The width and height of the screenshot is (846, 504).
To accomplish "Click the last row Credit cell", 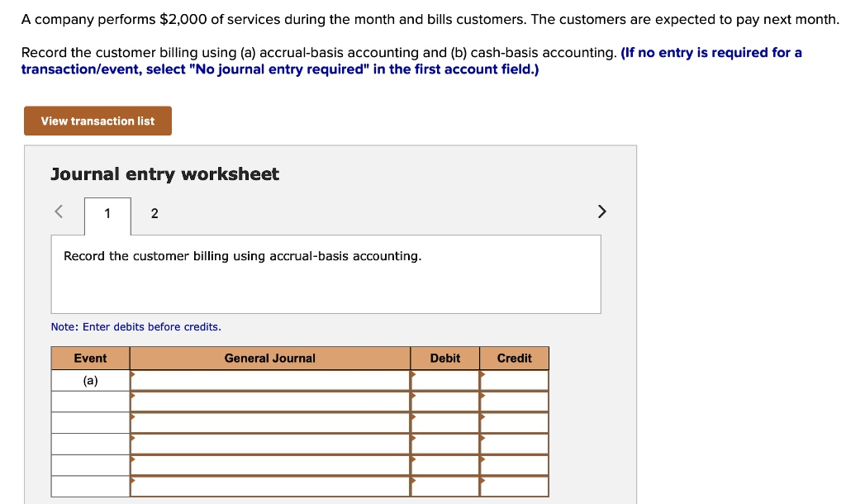I will coord(515,487).
